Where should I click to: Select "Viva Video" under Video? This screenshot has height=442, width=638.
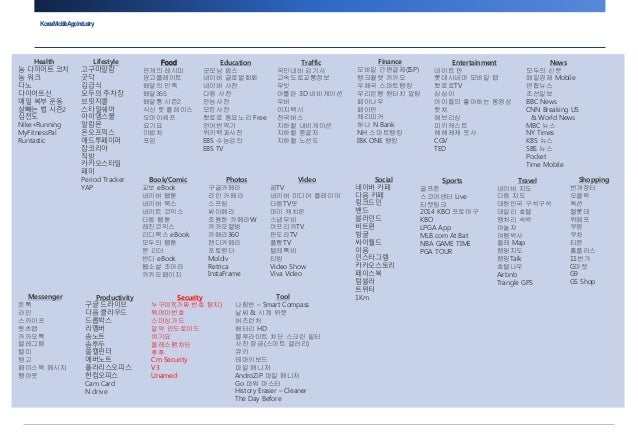[286, 274]
